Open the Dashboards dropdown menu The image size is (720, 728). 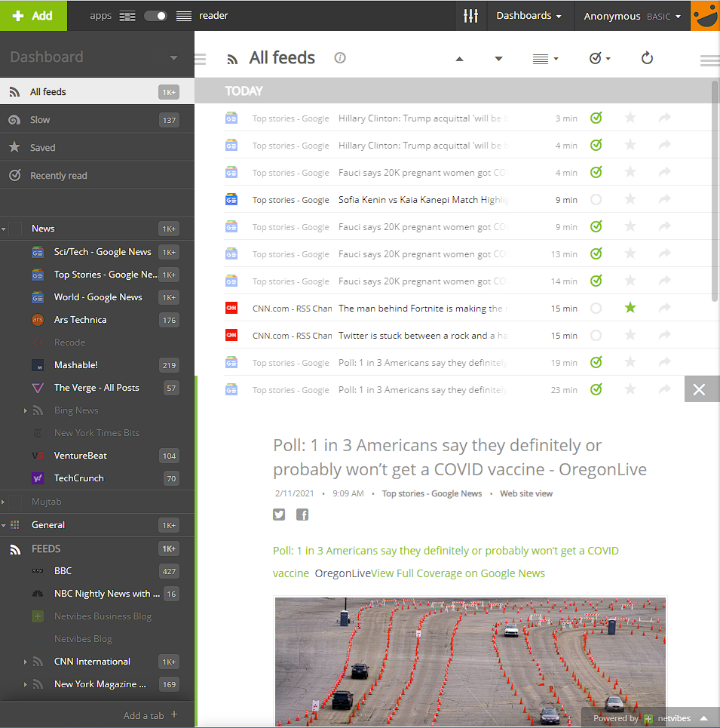click(529, 16)
